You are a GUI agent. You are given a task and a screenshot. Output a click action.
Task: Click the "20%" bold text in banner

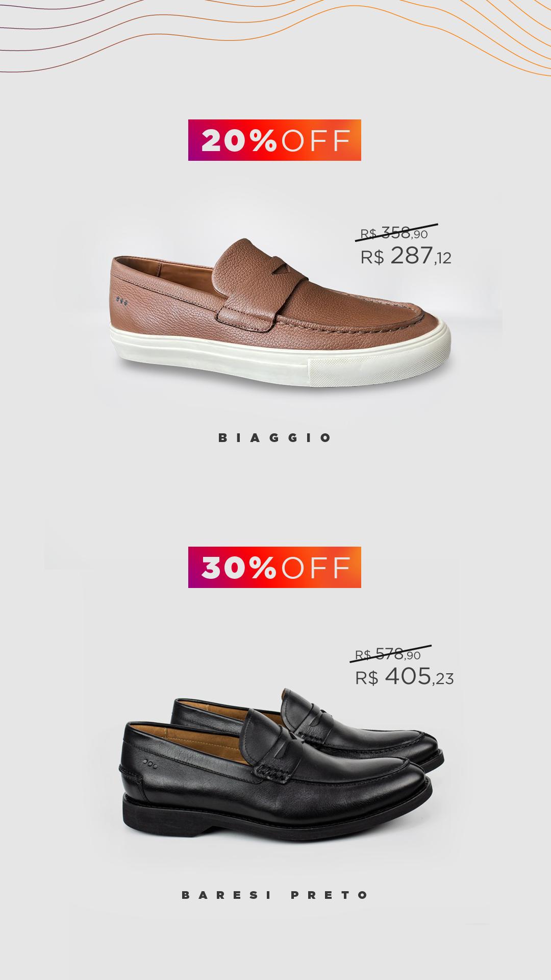(x=239, y=140)
